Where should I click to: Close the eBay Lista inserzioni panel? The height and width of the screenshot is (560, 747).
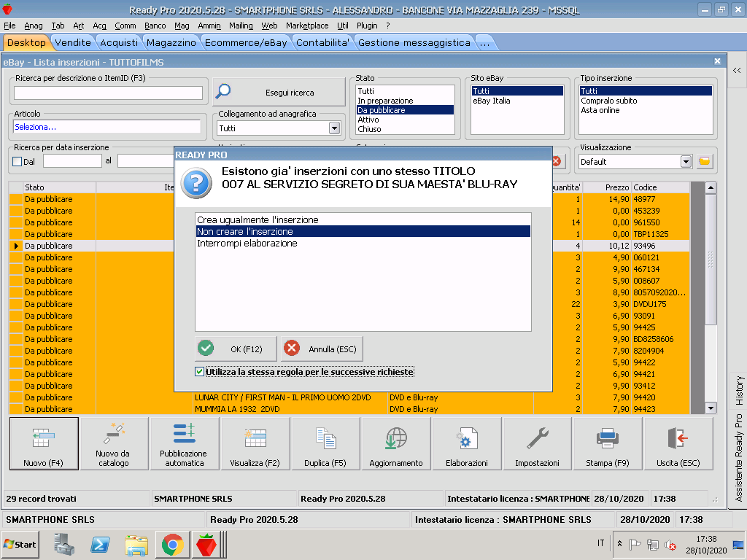[x=718, y=61]
